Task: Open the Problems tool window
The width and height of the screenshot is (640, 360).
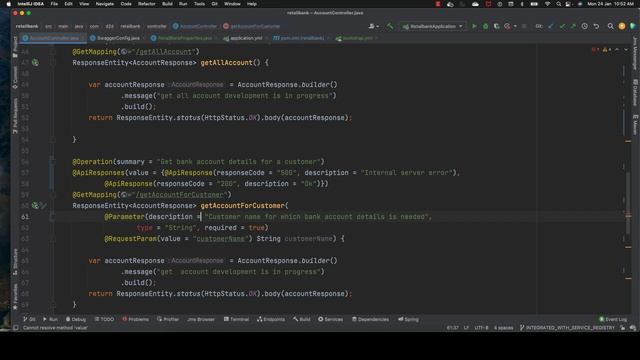Action: click(x=136, y=319)
